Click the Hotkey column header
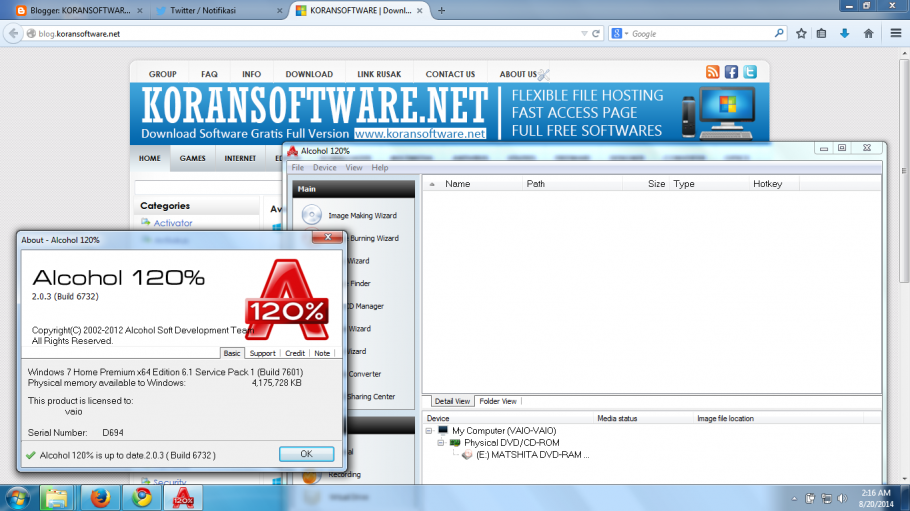Screen dimensions: 910x511 pos(774,184)
